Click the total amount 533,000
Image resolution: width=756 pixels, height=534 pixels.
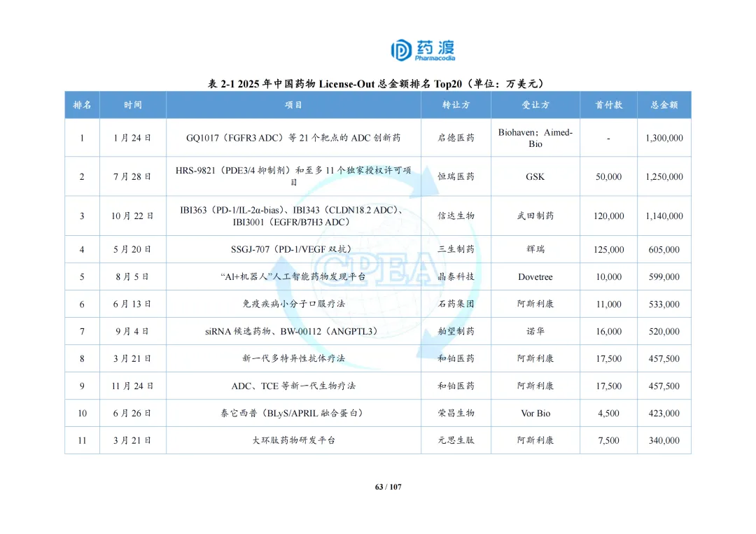coord(664,304)
